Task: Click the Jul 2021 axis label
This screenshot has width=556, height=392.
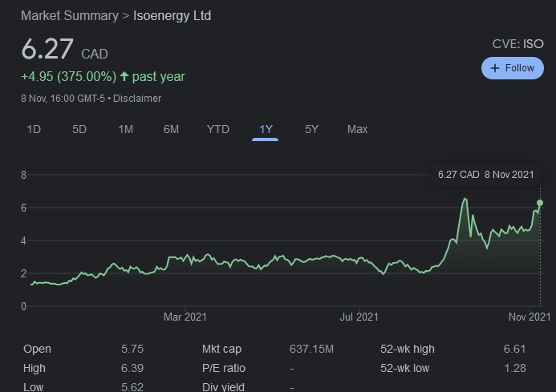Action: pos(359,317)
